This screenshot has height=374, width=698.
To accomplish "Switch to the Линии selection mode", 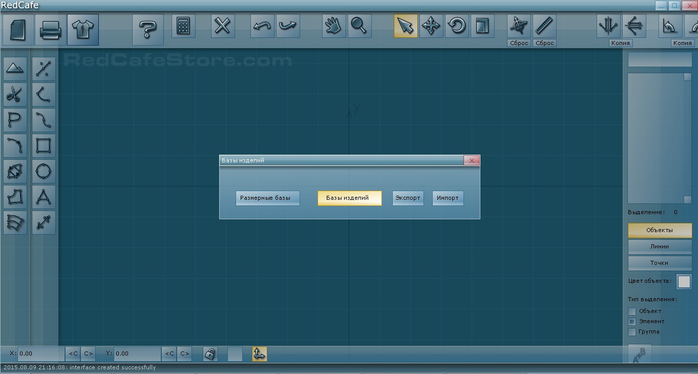I will (660, 247).
